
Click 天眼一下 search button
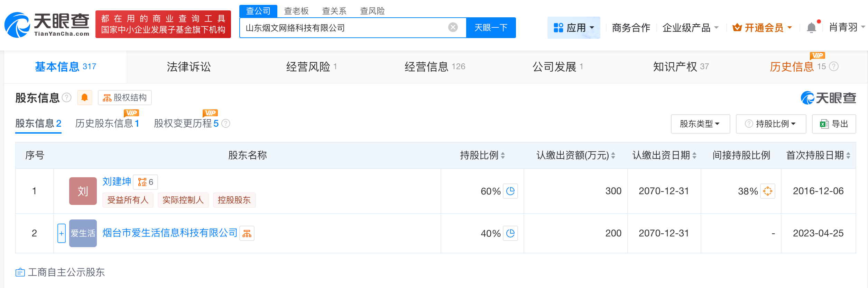tap(491, 28)
